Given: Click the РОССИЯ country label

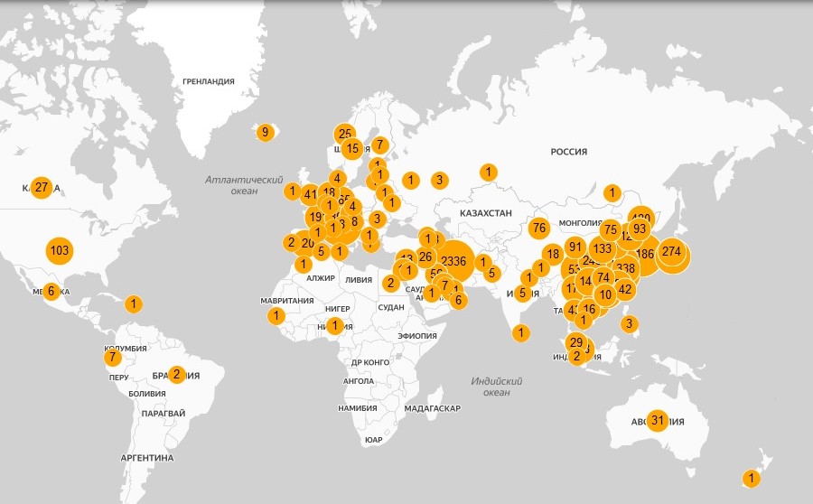Looking at the screenshot, I should (x=569, y=152).
